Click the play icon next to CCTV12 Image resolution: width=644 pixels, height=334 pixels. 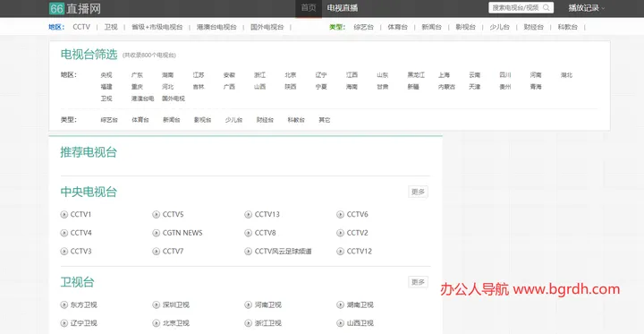[x=340, y=251]
